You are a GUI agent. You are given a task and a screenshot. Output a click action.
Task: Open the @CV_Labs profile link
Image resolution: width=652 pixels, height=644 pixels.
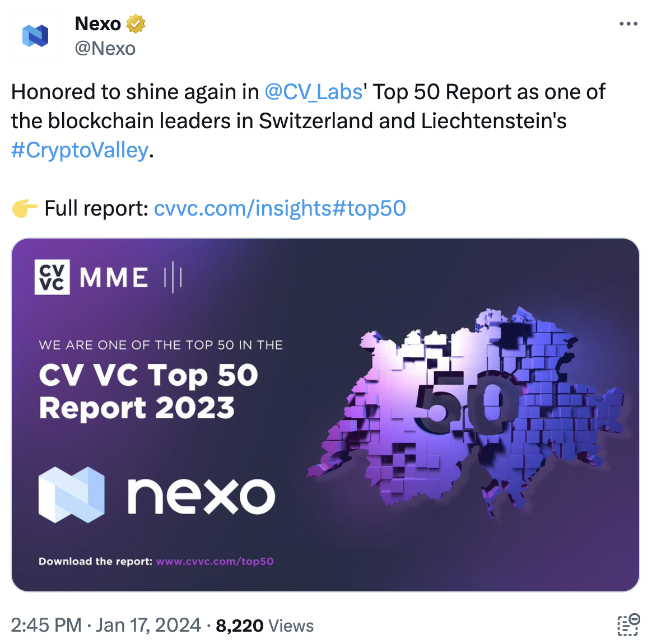point(313,91)
